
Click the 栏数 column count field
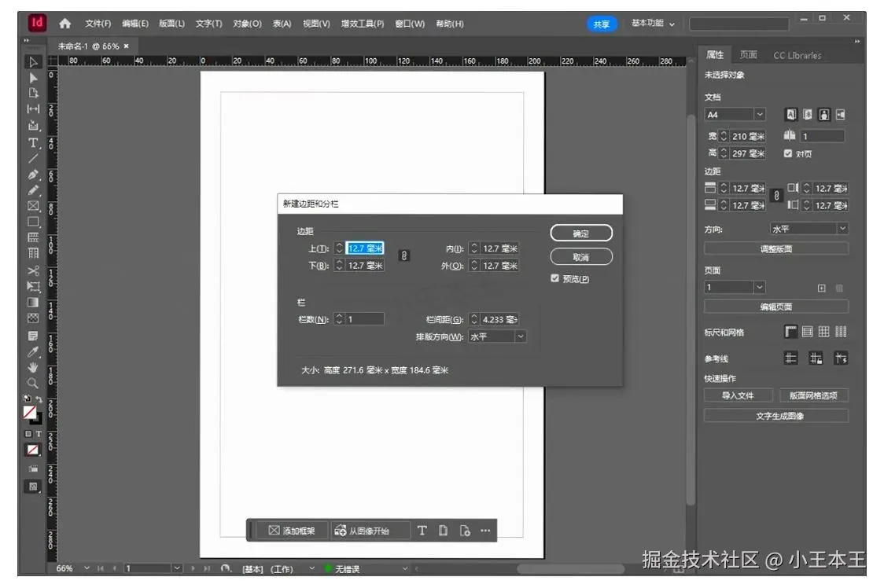pos(364,319)
